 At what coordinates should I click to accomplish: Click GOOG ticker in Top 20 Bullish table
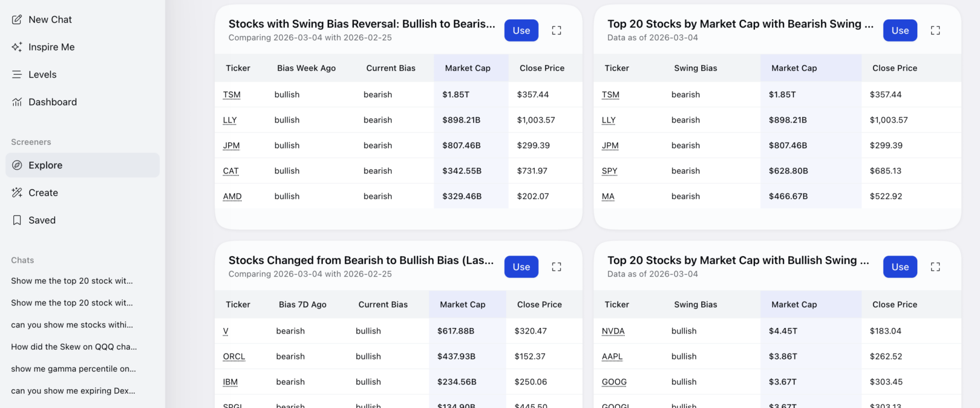[x=614, y=382]
